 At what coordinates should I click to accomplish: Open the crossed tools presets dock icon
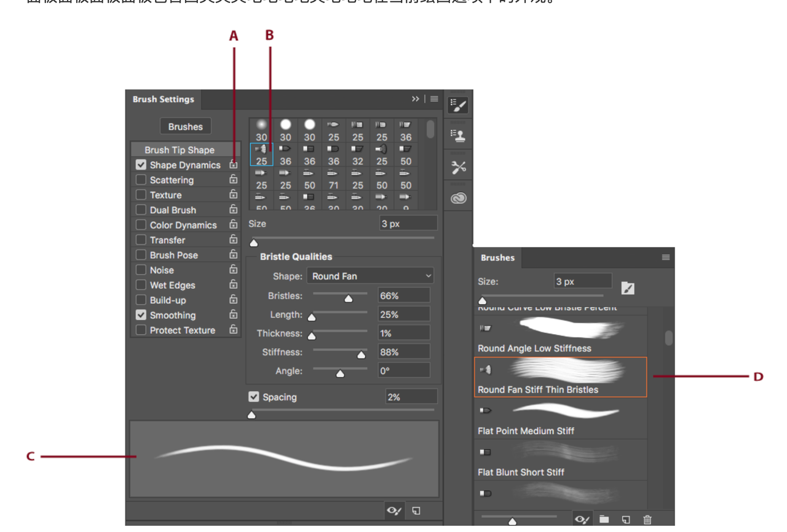coord(458,167)
